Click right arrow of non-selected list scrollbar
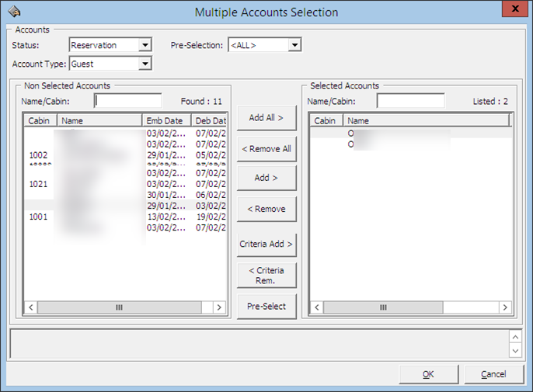 (x=219, y=307)
